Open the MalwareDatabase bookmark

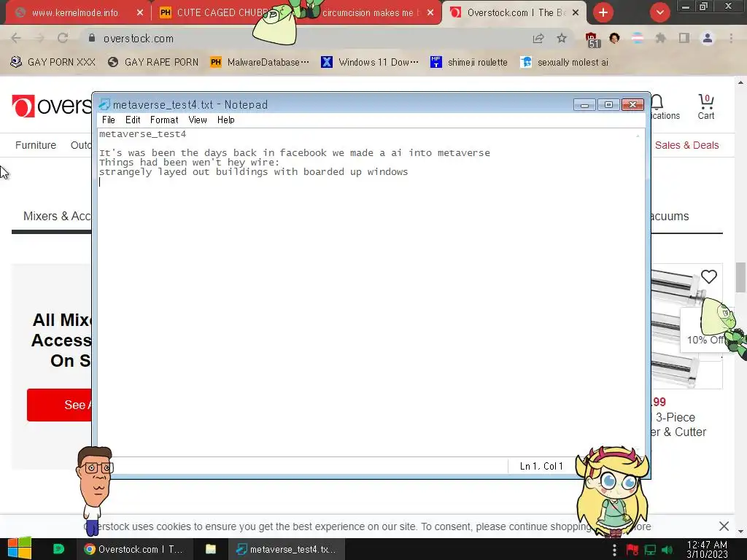pyautogui.click(x=260, y=63)
